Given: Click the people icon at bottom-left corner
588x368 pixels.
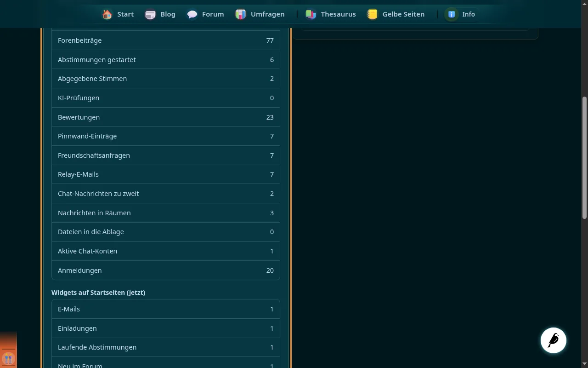Looking at the screenshot, I should point(8,358).
